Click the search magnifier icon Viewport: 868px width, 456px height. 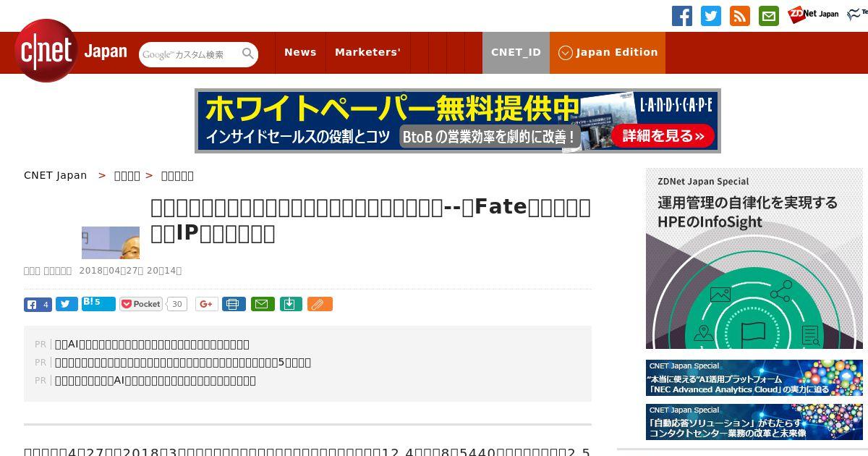pos(248,54)
